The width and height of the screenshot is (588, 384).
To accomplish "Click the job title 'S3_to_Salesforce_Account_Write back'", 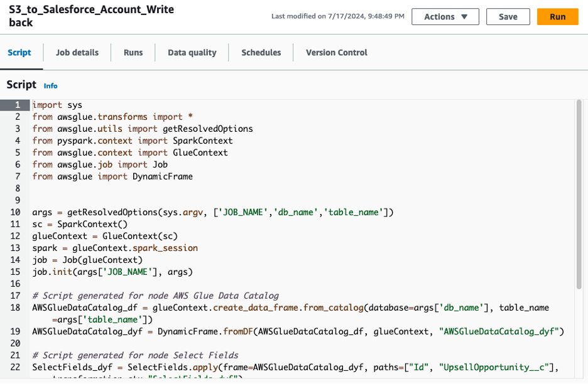I will [x=91, y=16].
